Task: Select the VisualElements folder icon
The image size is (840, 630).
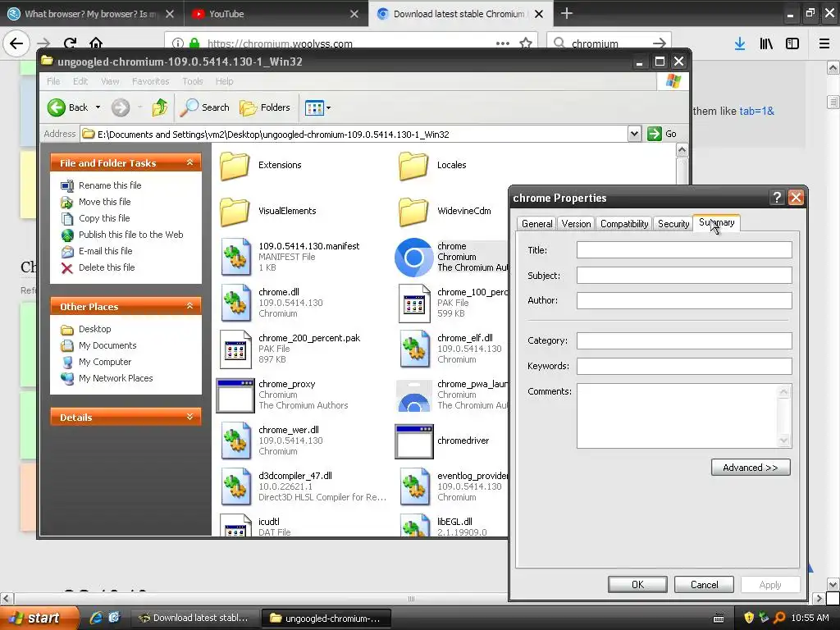Action: pyautogui.click(x=235, y=212)
